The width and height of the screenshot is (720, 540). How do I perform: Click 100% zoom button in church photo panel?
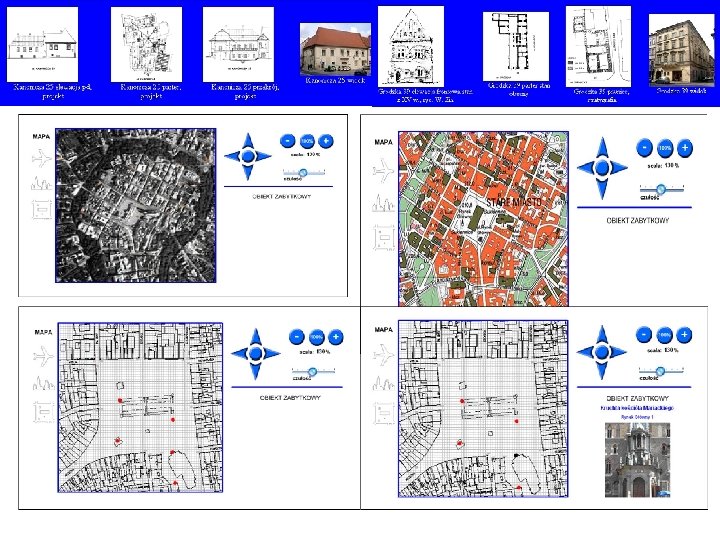point(664,335)
